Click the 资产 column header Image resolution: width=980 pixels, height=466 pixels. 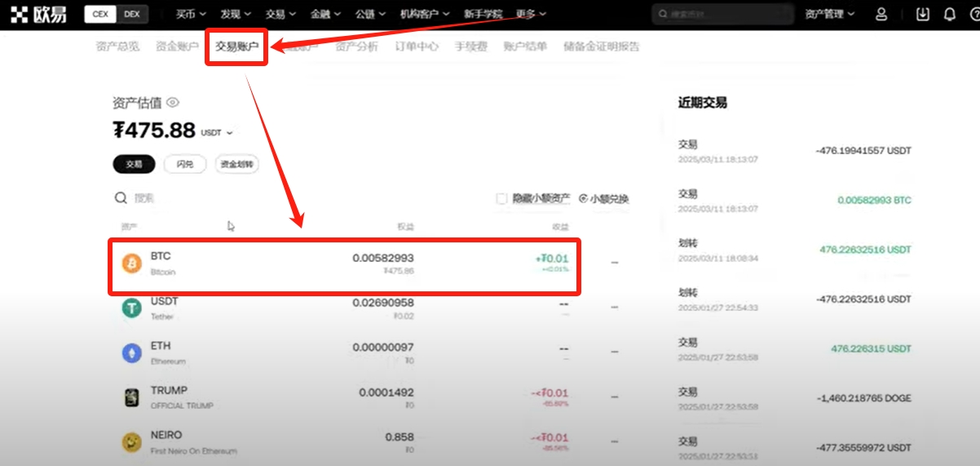point(129,227)
